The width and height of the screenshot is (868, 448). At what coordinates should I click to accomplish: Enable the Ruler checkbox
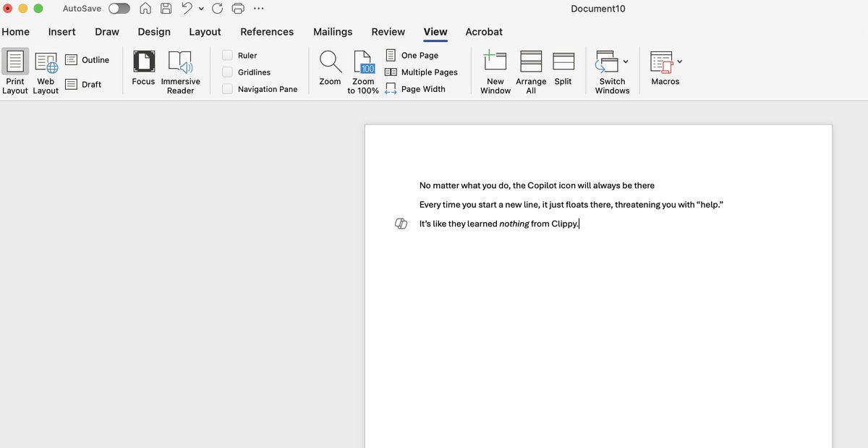227,55
